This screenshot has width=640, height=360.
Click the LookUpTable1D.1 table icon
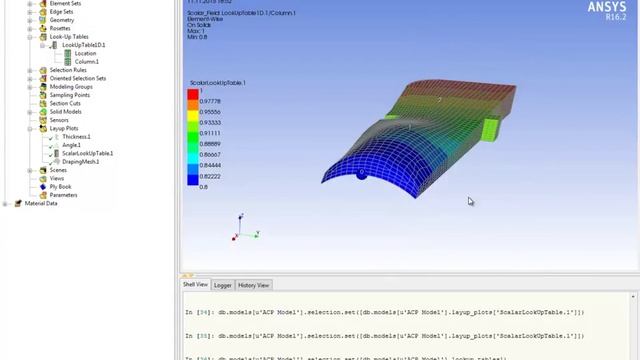54,45
